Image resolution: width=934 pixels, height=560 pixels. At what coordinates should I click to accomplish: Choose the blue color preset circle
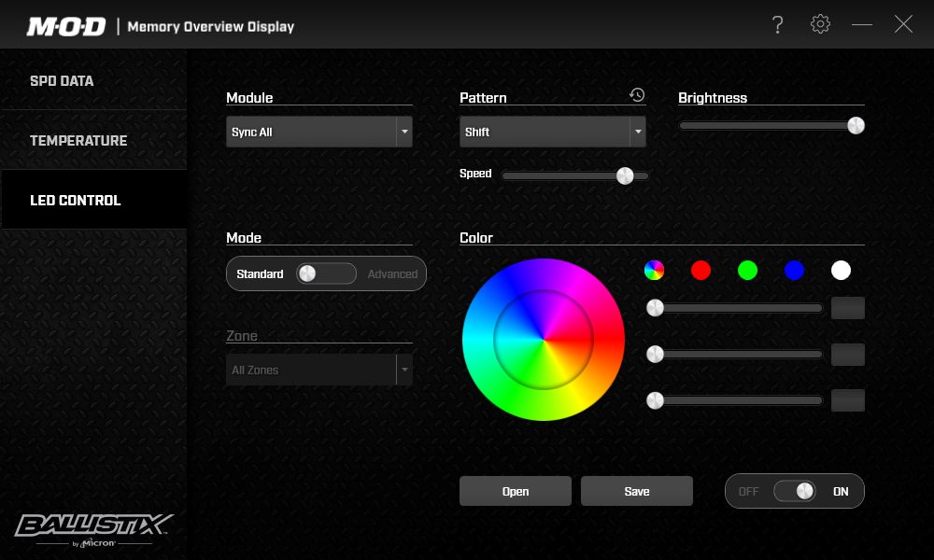[794, 271]
